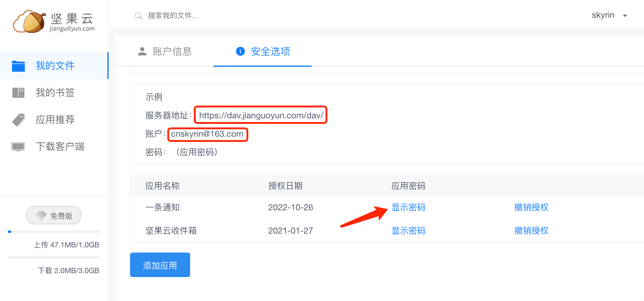Image resolution: width=644 pixels, height=301 pixels.
Task: Switch to the 账户信息 tab
Action: pos(172,51)
